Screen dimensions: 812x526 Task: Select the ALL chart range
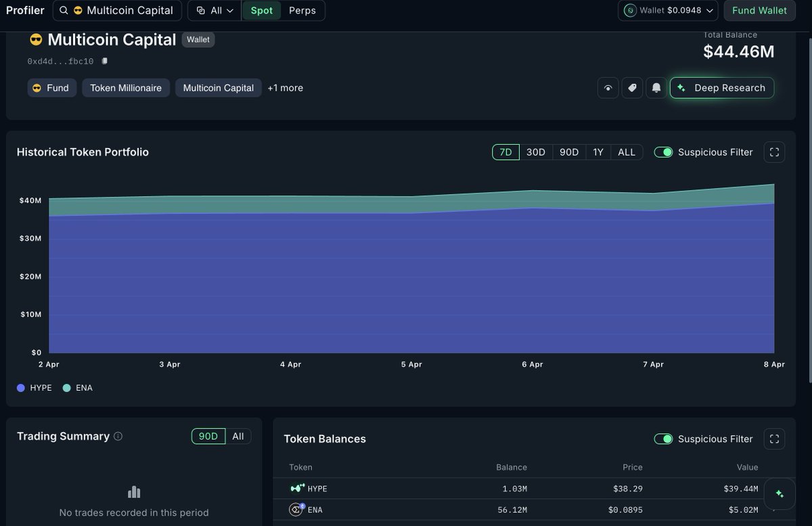[627, 152]
